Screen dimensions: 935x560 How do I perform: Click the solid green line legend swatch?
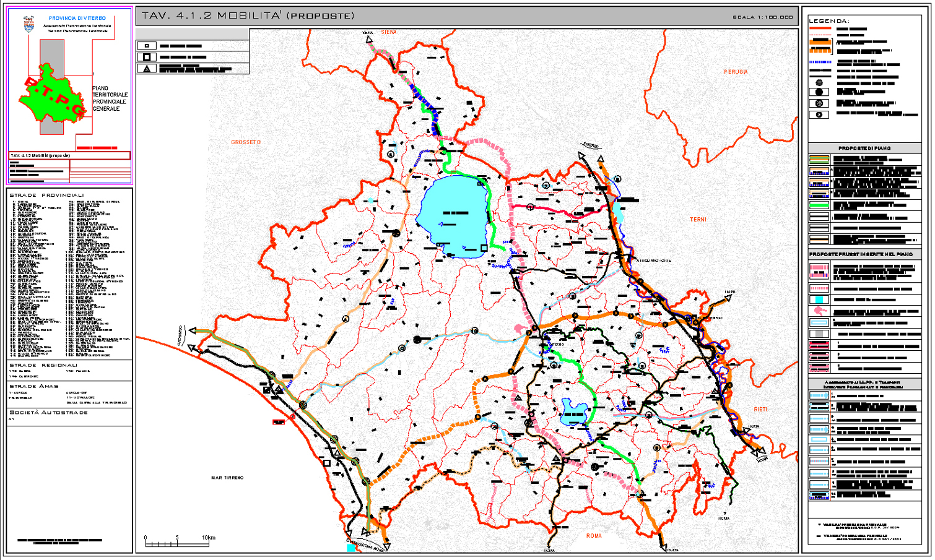(819, 205)
